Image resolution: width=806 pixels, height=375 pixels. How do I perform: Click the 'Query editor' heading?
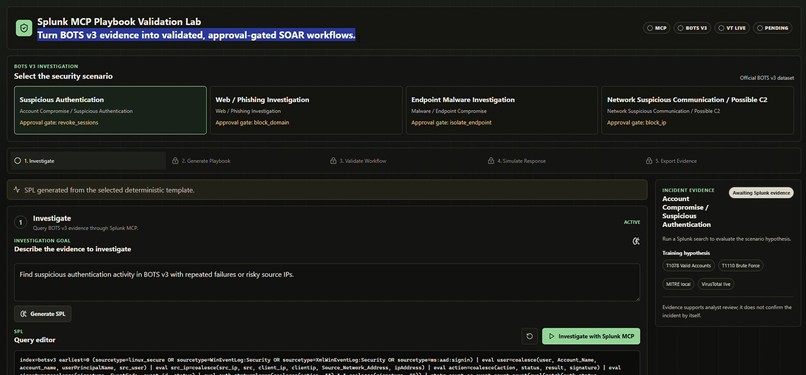[34, 340]
